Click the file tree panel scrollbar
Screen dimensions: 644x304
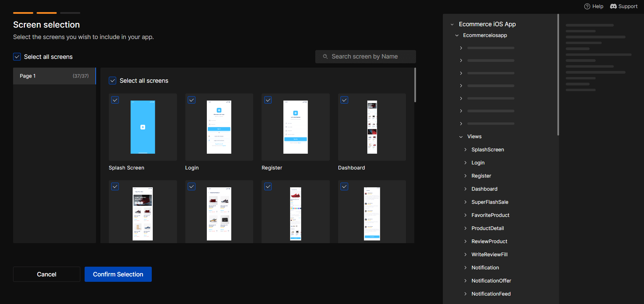click(x=558, y=75)
